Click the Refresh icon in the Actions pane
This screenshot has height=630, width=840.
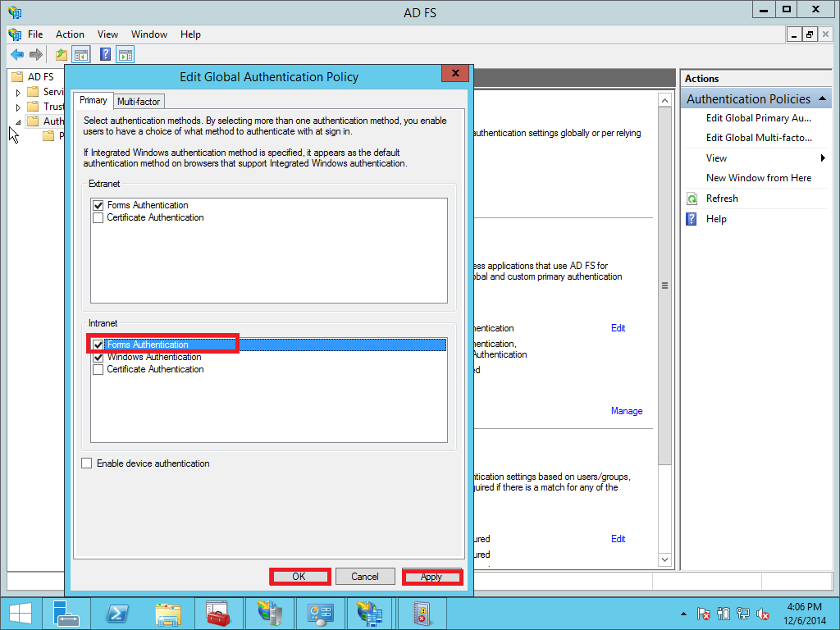pyautogui.click(x=692, y=198)
